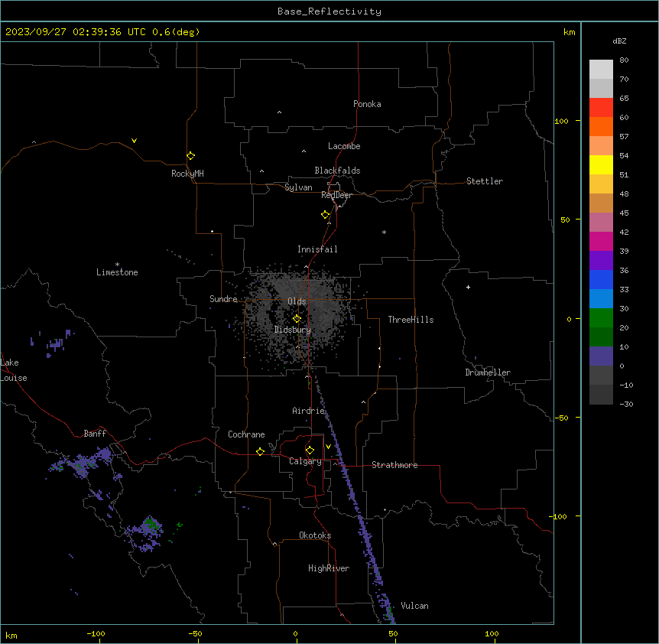The width and height of the screenshot is (659, 644).
Task: Click the -30 value on the dBZ scale
Action: pos(626,404)
